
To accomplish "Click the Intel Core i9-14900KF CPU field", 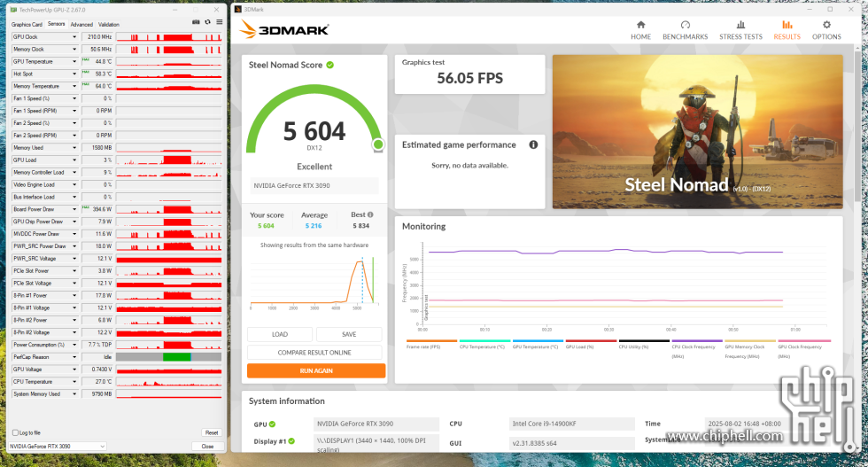I will click(571, 424).
